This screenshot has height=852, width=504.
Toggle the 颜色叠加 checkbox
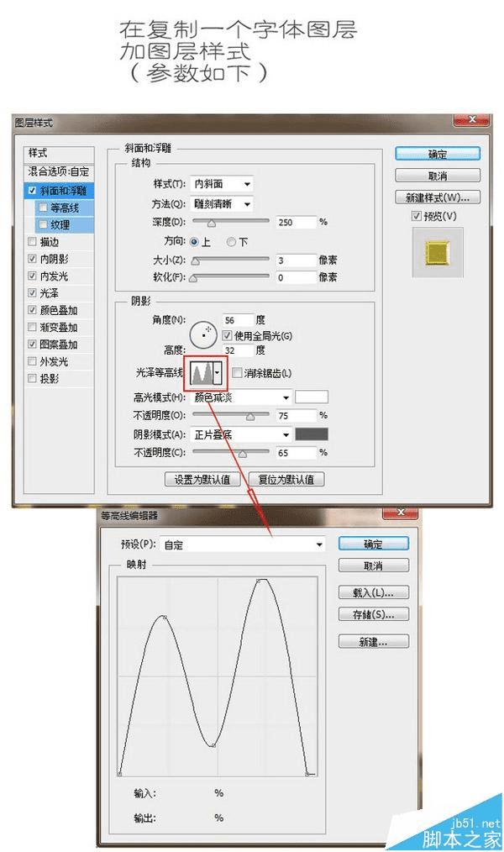pyautogui.click(x=32, y=310)
